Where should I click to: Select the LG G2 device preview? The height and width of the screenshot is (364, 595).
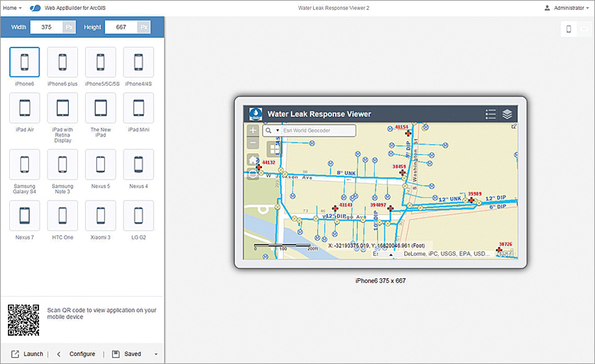[139, 215]
